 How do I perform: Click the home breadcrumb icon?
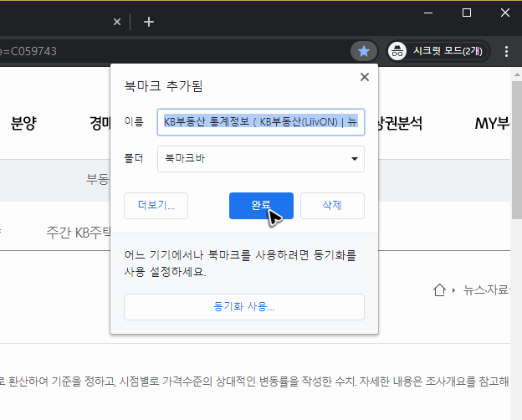[439, 289]
